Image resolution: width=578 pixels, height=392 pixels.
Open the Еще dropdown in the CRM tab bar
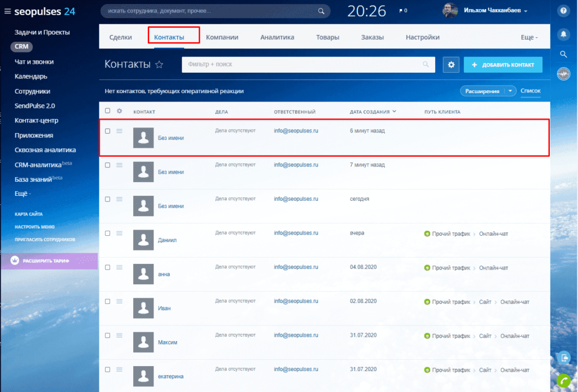click(529, 37)
